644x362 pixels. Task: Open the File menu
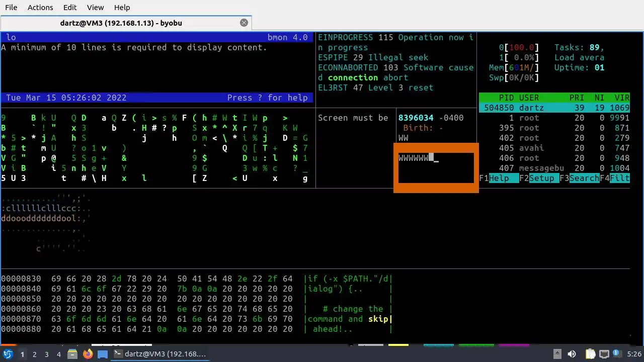(x=11, y=8)
